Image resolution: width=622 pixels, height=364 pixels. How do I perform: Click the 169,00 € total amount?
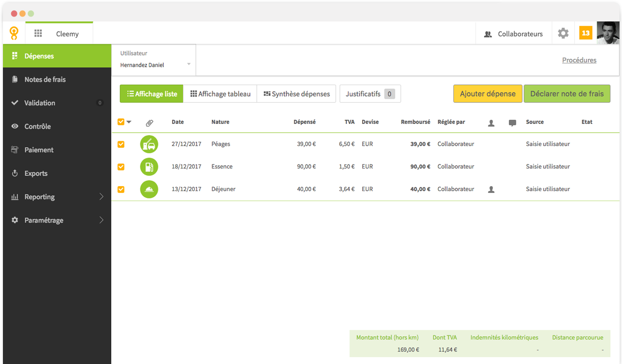(x=408, y=349)
